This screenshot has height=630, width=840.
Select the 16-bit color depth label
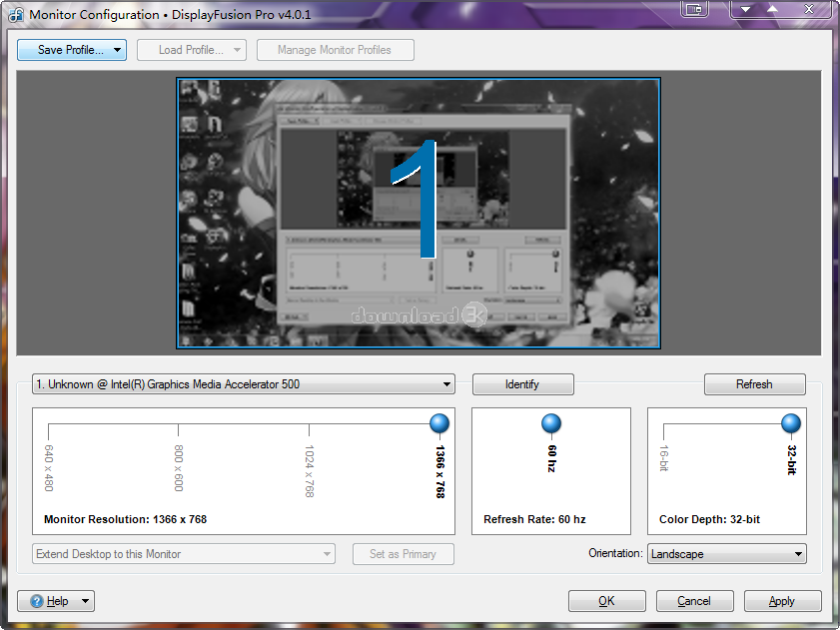[664, 458]
